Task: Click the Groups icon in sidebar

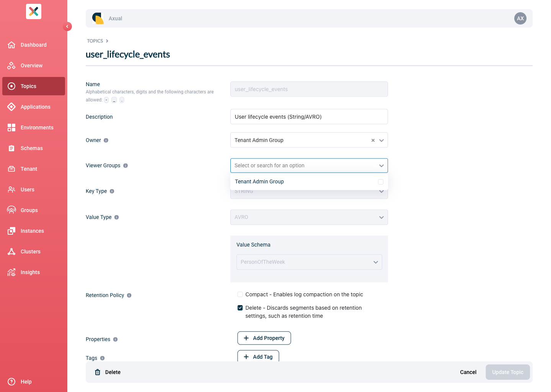Action: click(x=11, y=210)
